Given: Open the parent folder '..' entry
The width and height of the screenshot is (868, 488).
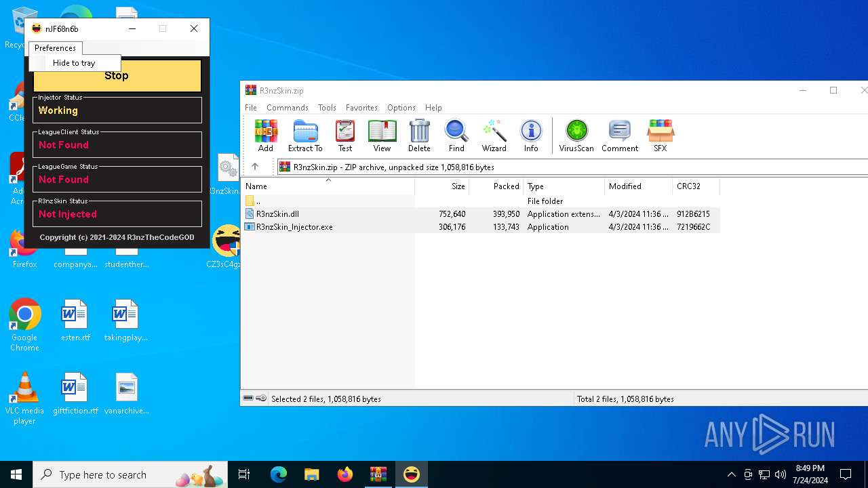Looking at the screenshot, I should [258, 201].
